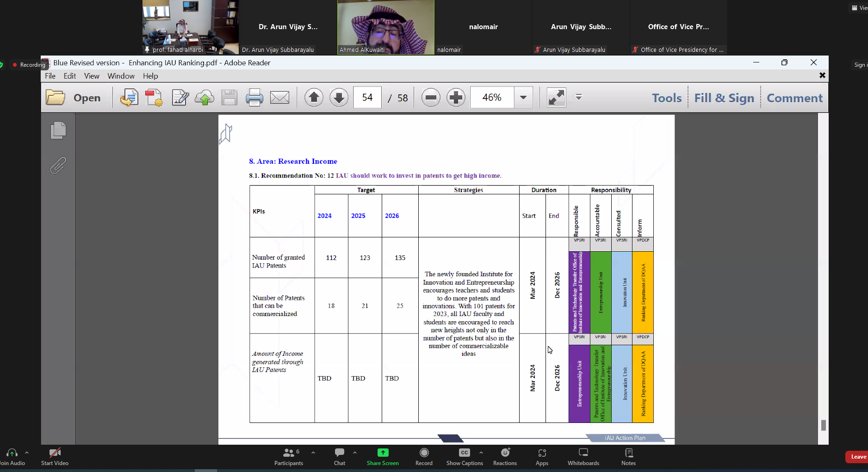Screen dimensions: 868x472
Task: Click the Email envelope icon
Action: click(279, 98)
